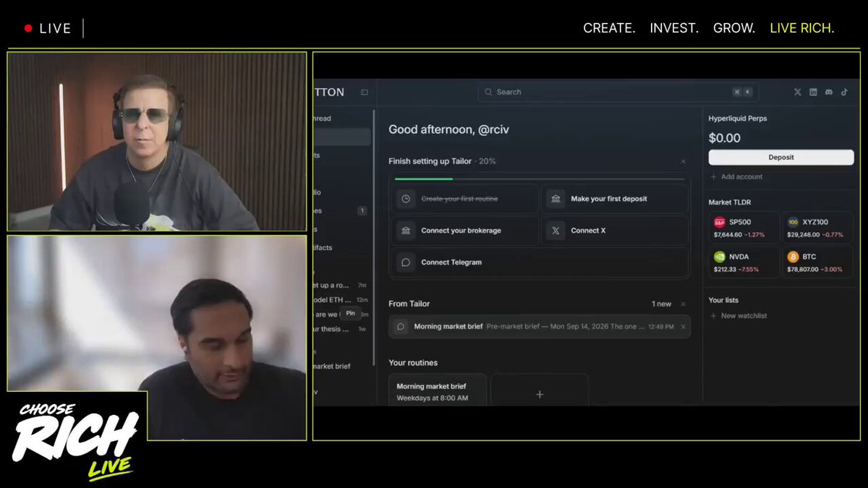Select the Connect your brokerage setup step
This screenshot has height=488, width=868.
[x=466, y=231]
